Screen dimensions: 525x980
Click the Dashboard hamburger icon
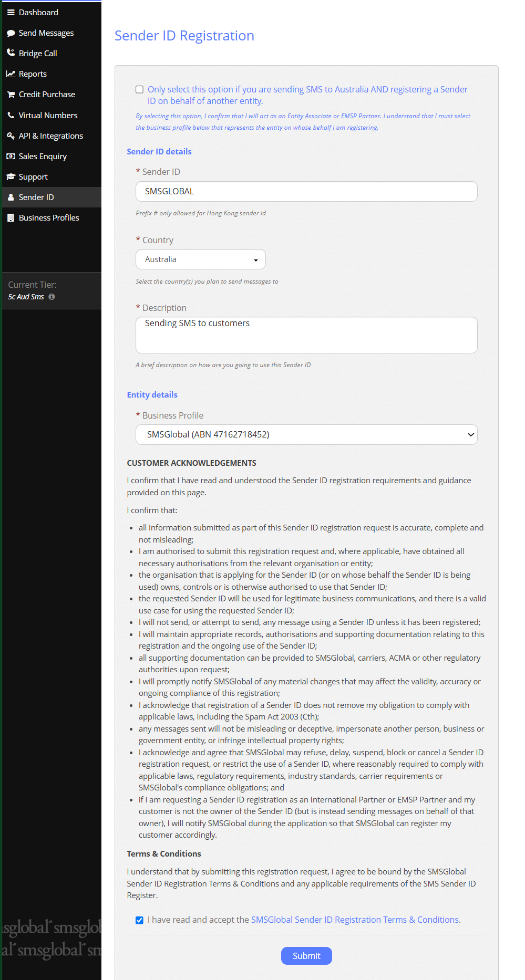pos(11,13)
